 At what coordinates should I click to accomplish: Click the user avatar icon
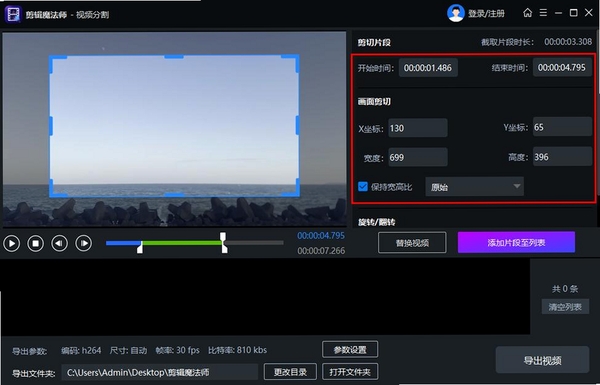(x=455, y=13)
